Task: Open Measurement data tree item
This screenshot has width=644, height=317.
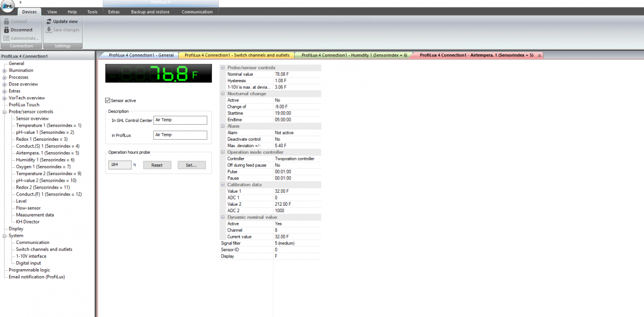Action: point(35,215)
